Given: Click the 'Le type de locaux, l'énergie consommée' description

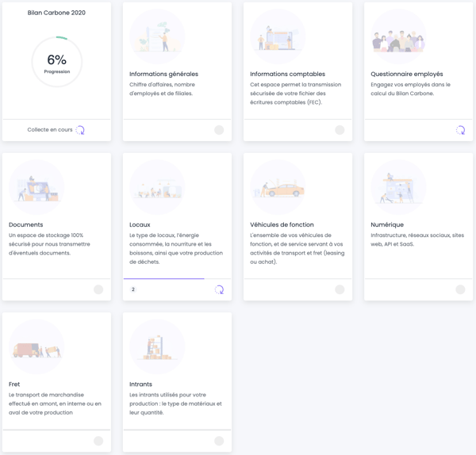Looking at the screenshot, I should 176,248.
